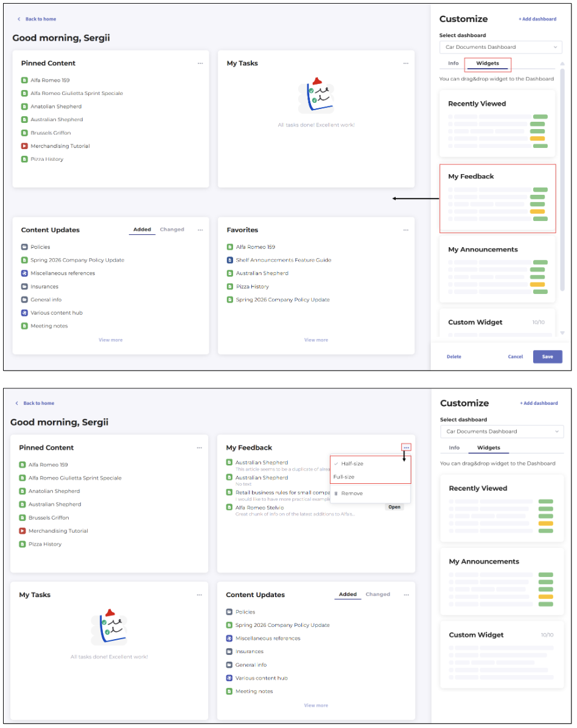
Task: Click the Delete button in Customize panel
Action: click(x=454, y=357)
